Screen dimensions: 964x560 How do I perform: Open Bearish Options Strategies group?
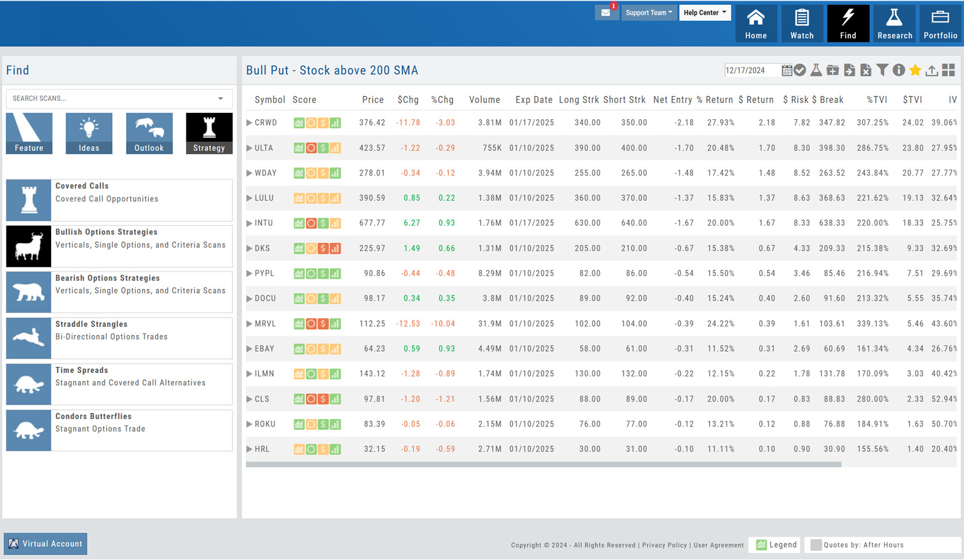[x=119, y=292]
